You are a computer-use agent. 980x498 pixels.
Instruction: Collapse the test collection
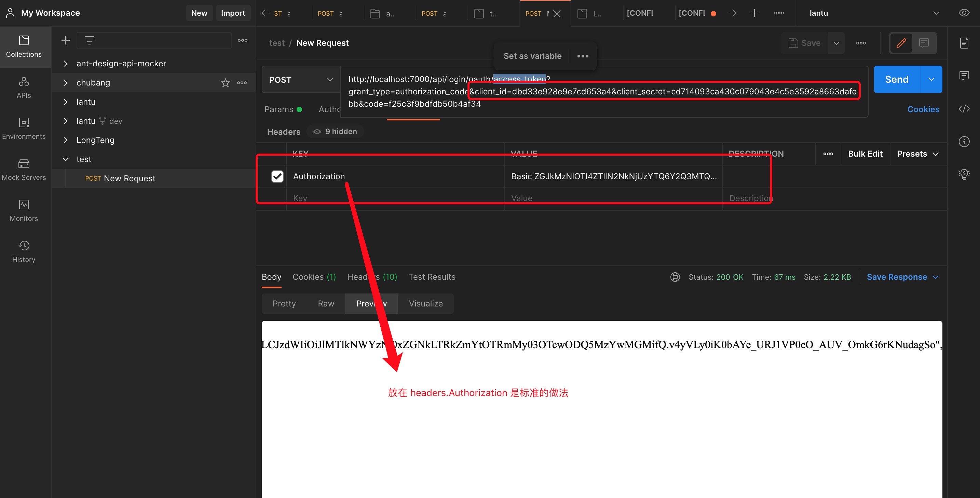pos(65,159)
